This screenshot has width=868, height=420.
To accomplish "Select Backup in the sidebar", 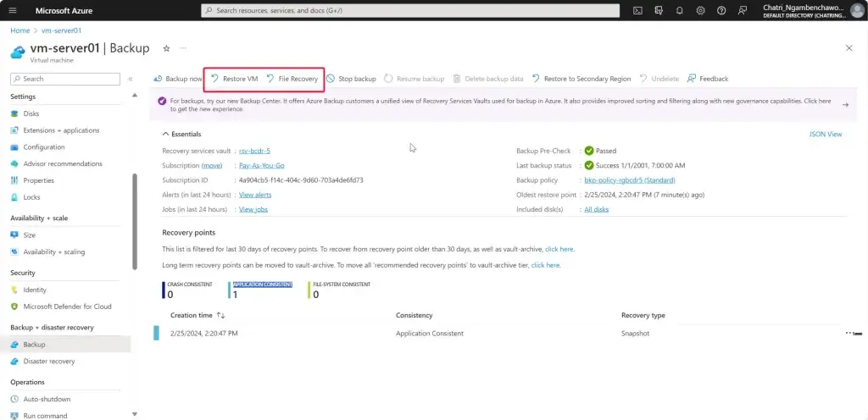I will pyautogui.click(x=65, y=345).
